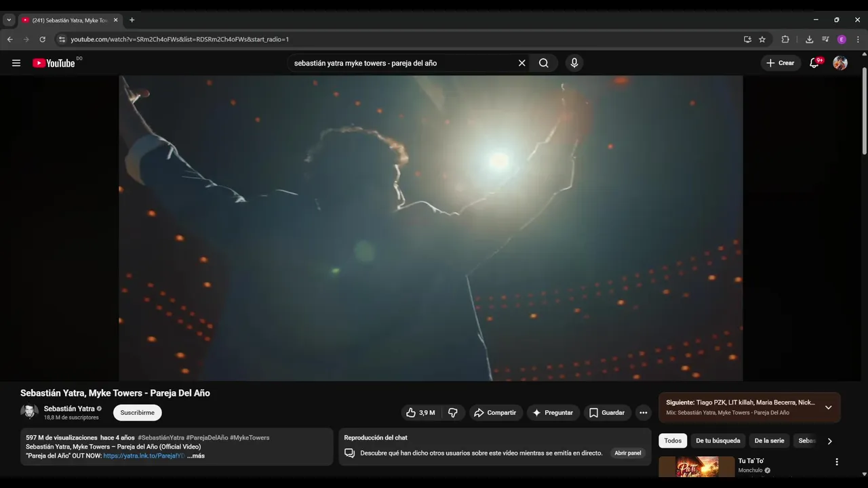This screenshot has height=488, width=868.
Task: Dislike the video with thumbs down
Action: coord(452,413)
